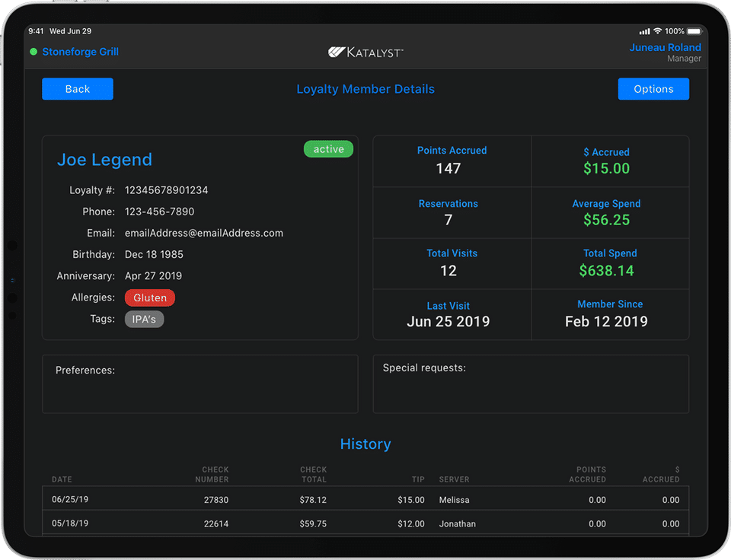Click the History section heading
731x560 pixels.
[365, 444]
